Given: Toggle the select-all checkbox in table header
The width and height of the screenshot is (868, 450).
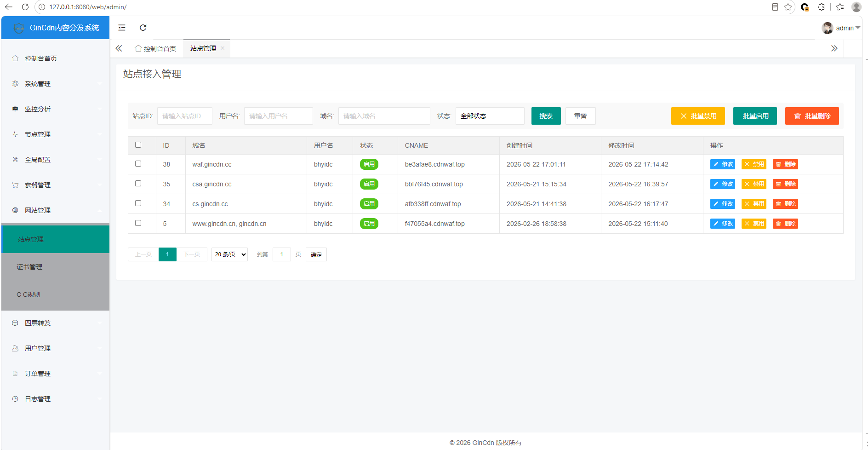Looking at the screenshot, I should [x=138, y=145].
